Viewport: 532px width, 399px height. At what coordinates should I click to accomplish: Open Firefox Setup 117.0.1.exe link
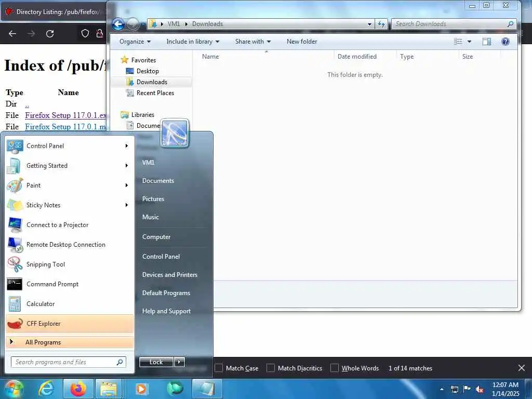66,115
